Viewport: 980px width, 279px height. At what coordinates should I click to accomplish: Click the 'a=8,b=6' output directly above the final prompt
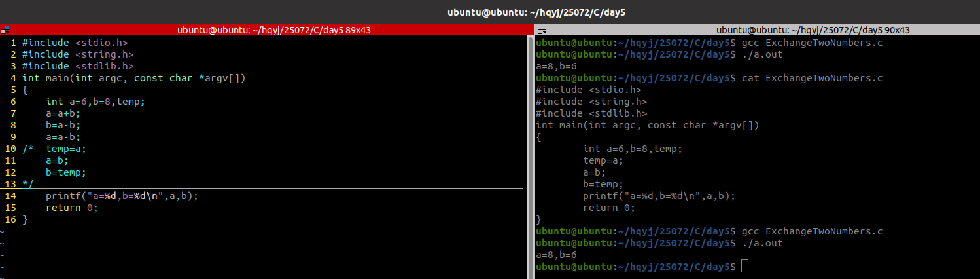point(556,255)
